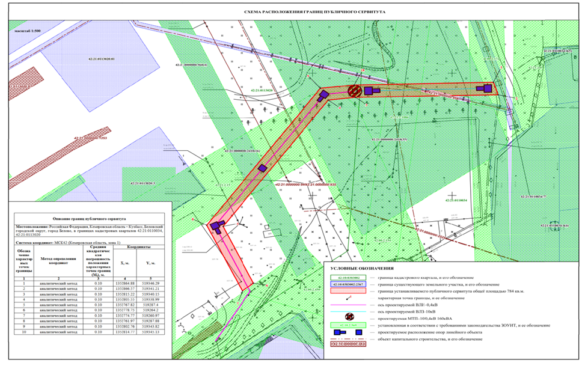Click the red hatched transformer symbol on the map
The height and width of the screenshot is (366, 588).
(x=355, y=91)
